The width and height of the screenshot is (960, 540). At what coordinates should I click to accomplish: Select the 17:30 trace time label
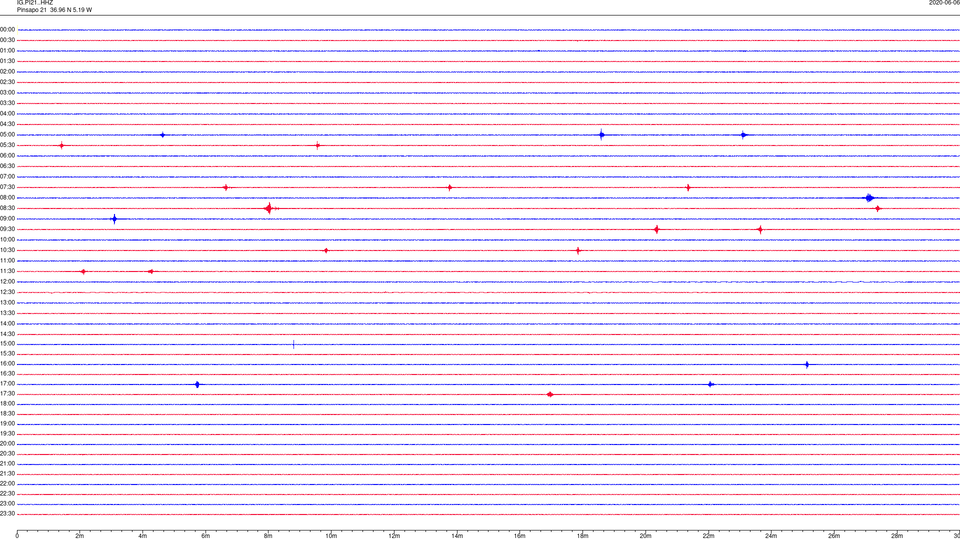(7, 394)
